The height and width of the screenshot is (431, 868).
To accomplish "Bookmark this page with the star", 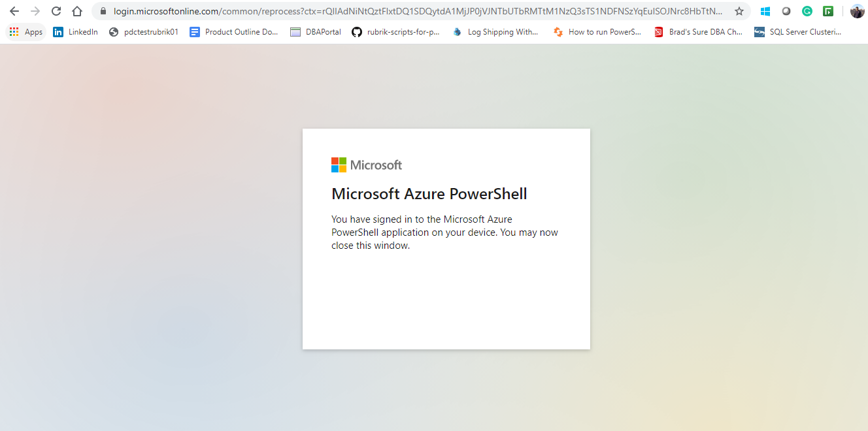I will (x=739, y=11).
